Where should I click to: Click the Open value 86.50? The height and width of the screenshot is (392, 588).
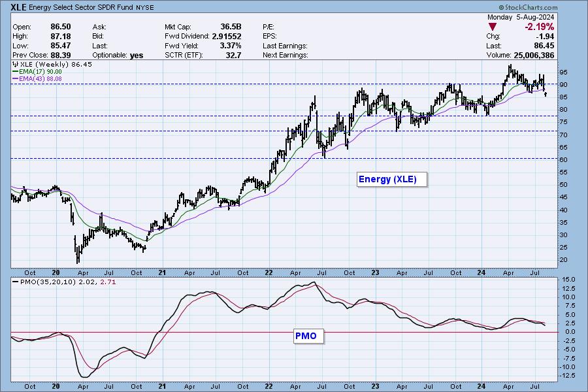[x=61, y=27]
